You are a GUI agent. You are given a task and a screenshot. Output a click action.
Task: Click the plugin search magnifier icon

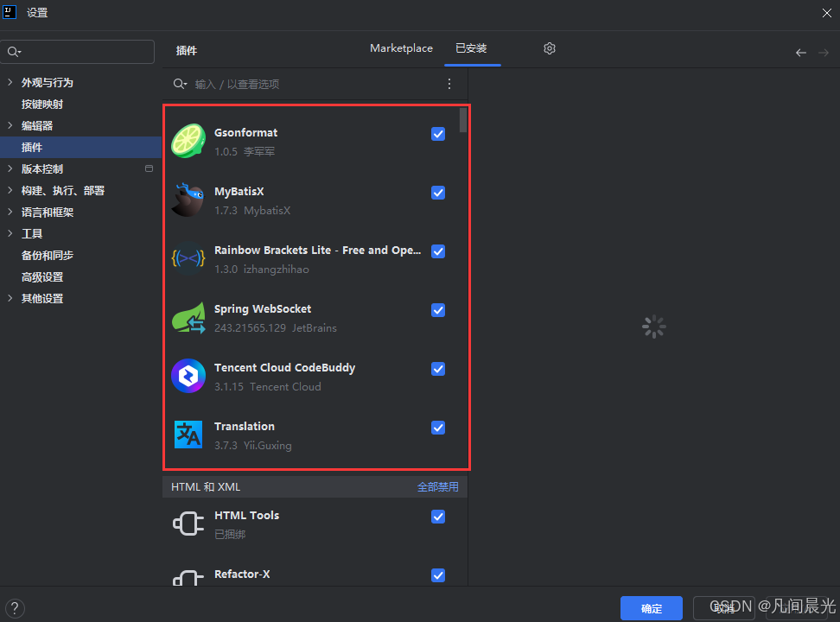180,84
